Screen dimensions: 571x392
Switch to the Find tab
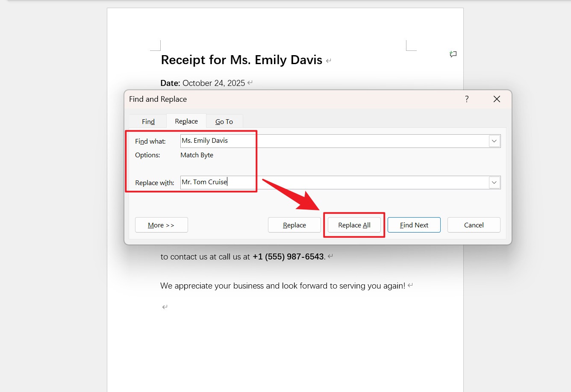coord(148,121)
